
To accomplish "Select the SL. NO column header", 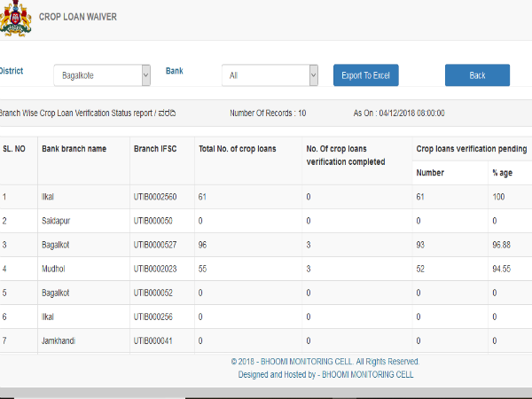I will (x=15, y=148).
